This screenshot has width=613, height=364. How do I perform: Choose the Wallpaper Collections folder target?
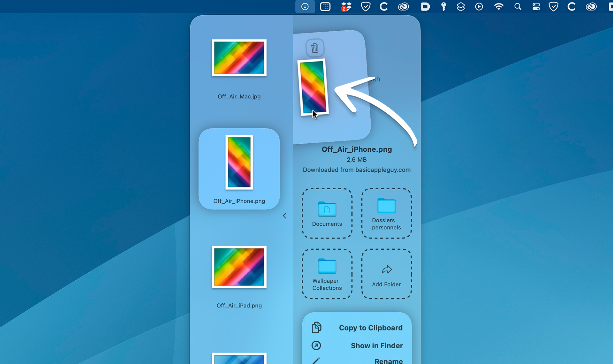[327, 274]
